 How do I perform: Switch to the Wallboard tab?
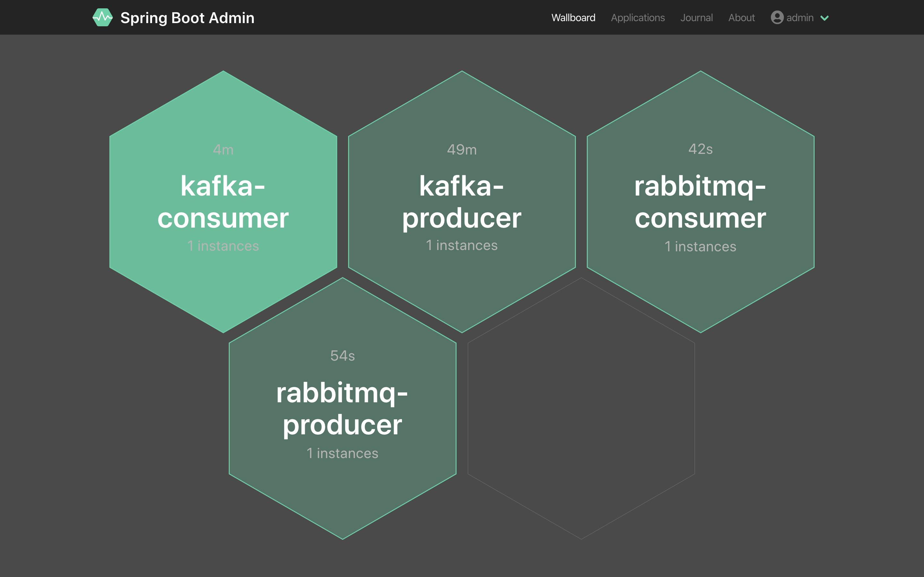click(x=573, y=18)
